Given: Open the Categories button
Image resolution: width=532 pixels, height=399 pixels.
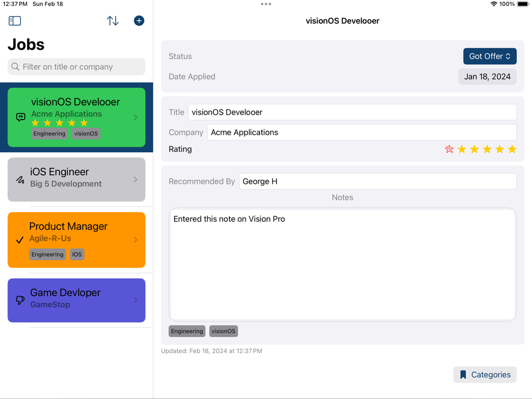Looking at the screenshot, I should click(485, 375).
